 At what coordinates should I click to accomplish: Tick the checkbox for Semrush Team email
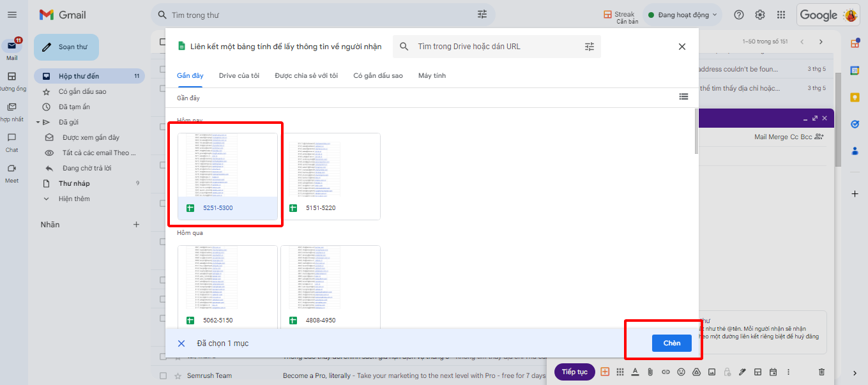pos(163,376)
